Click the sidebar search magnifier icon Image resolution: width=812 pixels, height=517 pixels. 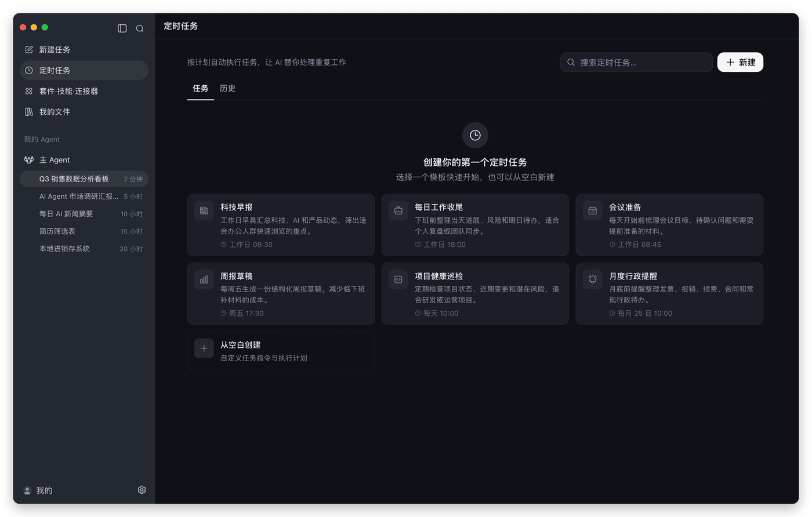(140, 28)
